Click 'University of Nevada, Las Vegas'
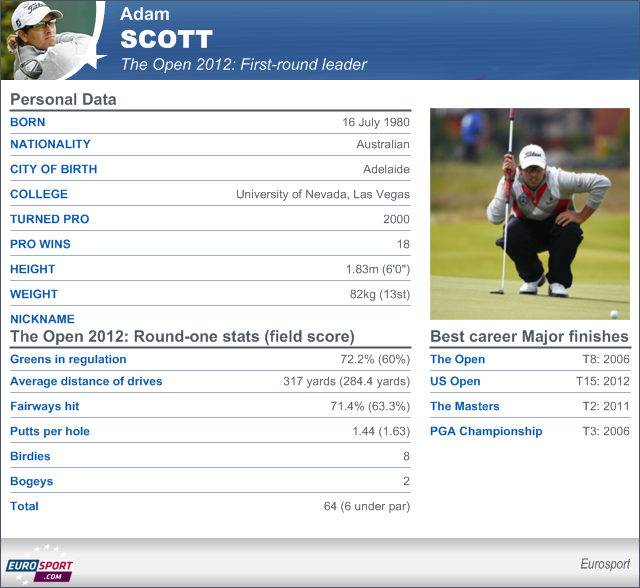 pos(323,194)
